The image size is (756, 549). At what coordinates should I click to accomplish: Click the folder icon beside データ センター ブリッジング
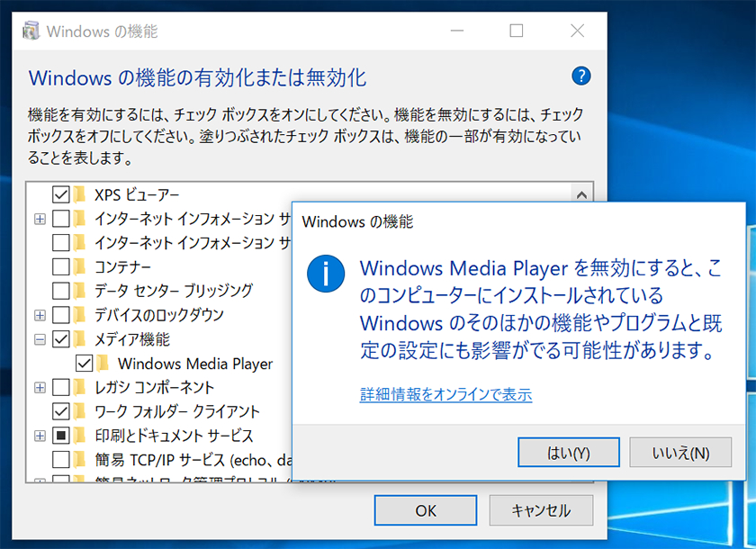80,291
